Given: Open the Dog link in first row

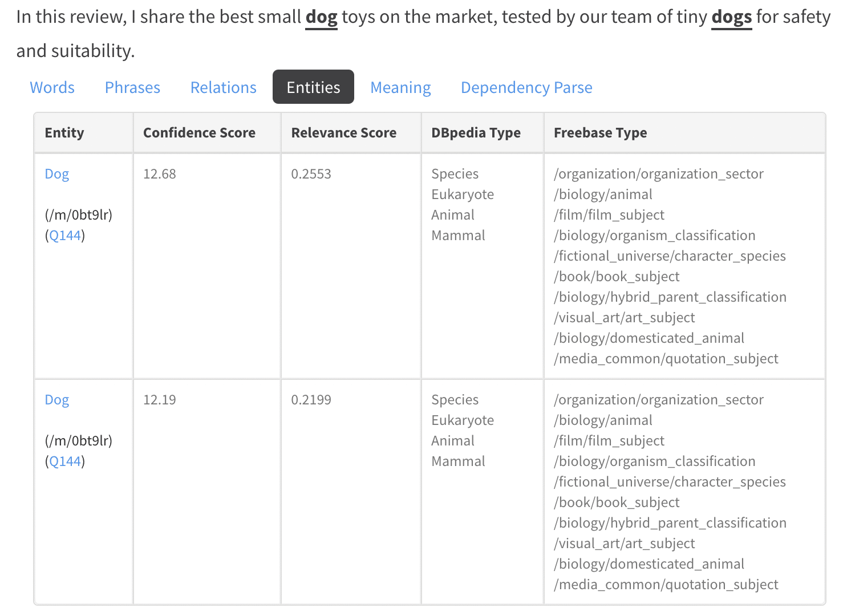Looking at the screenshot, I should click(x=57, y=174).
